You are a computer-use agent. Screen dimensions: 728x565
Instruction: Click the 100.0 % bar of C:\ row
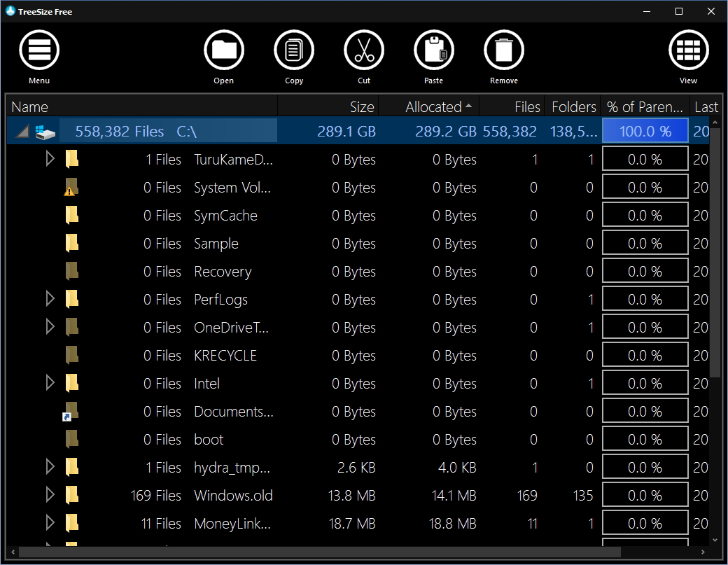click(645, 131)
